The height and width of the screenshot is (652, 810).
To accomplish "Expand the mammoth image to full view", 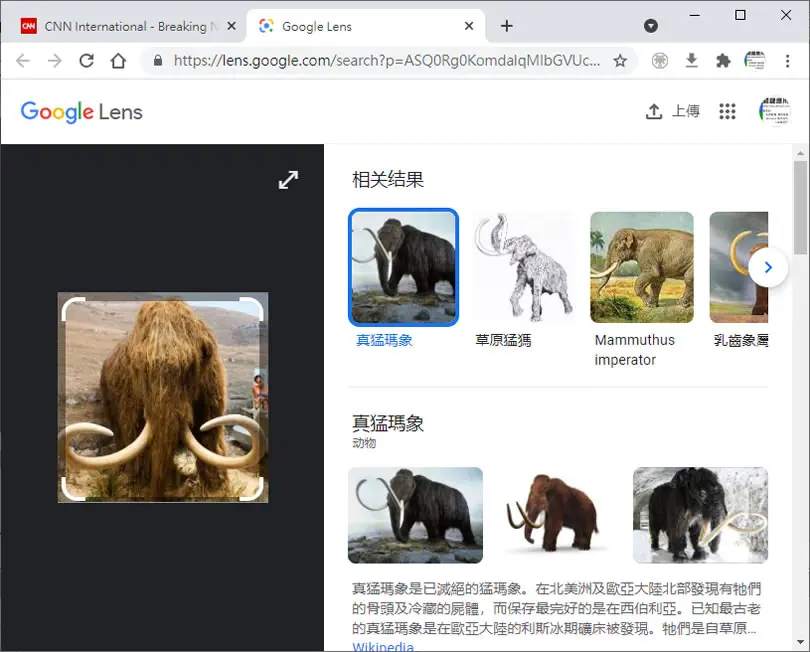I will (288, 180).
